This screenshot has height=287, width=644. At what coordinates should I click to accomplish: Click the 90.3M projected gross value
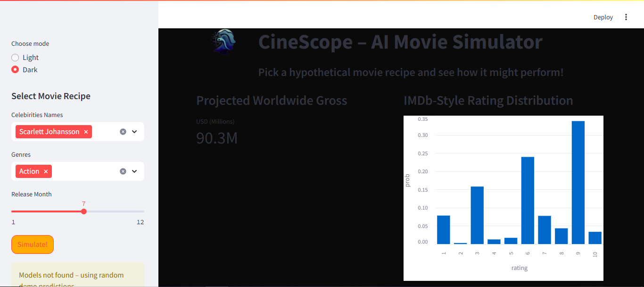(217, 138)
